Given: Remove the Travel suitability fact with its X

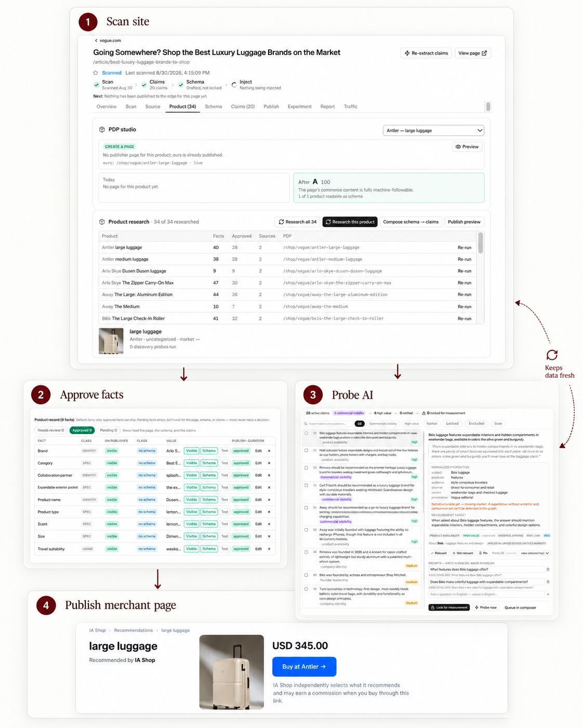Looking at the screenshot, I should click(x=269, y=549).
